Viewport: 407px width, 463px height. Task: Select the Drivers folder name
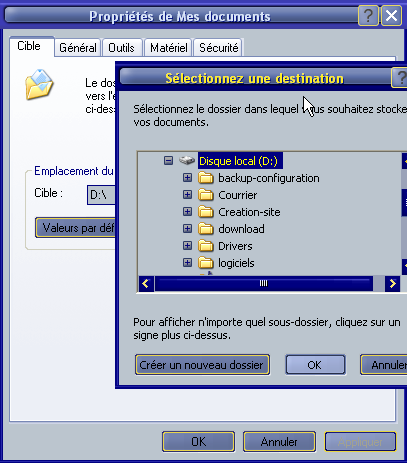pyautogui.click(x=235, y=246)
